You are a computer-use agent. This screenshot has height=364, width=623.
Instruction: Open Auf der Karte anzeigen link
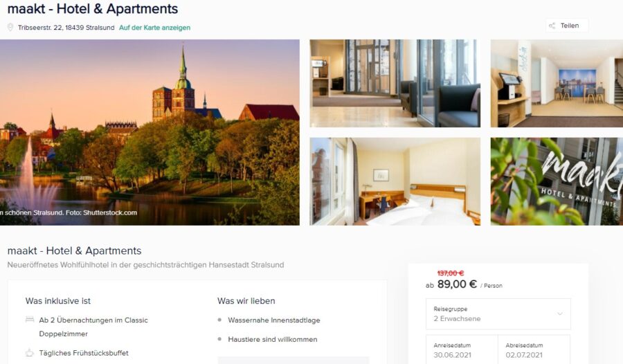pyautogui.click(x=154, y=28)
